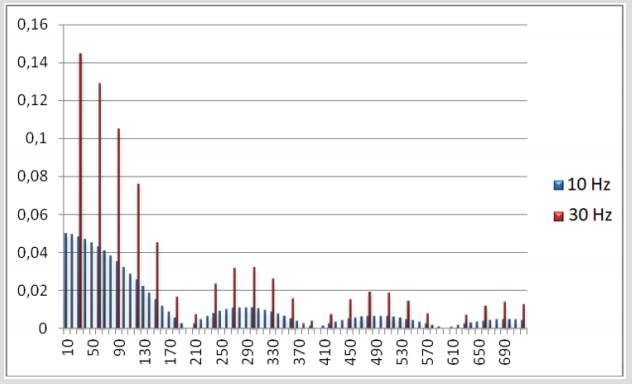This screenshot has width=632, height=384.
Task: Click the x-axis label 250
Action: tap(222, 351)
